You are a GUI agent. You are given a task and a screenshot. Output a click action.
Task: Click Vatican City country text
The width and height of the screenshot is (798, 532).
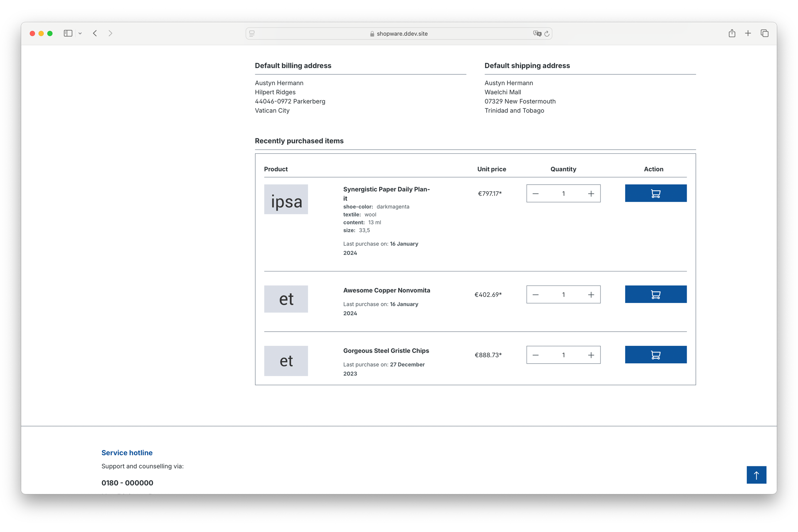click(272, 111)
